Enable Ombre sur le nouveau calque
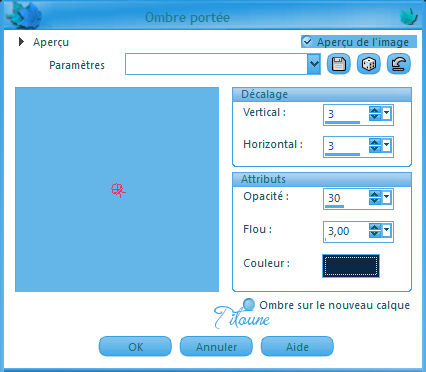426x372 pixels. (249, 304)
